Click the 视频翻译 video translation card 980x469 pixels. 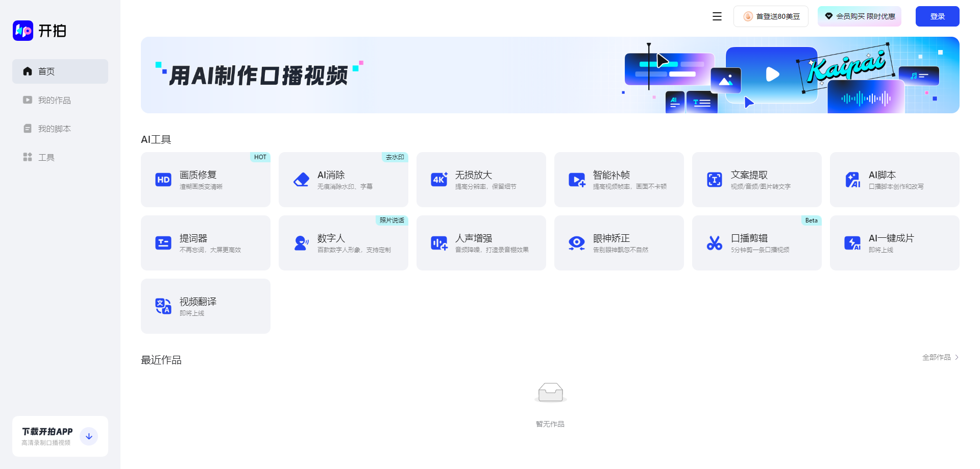click(x=205, y=306)
